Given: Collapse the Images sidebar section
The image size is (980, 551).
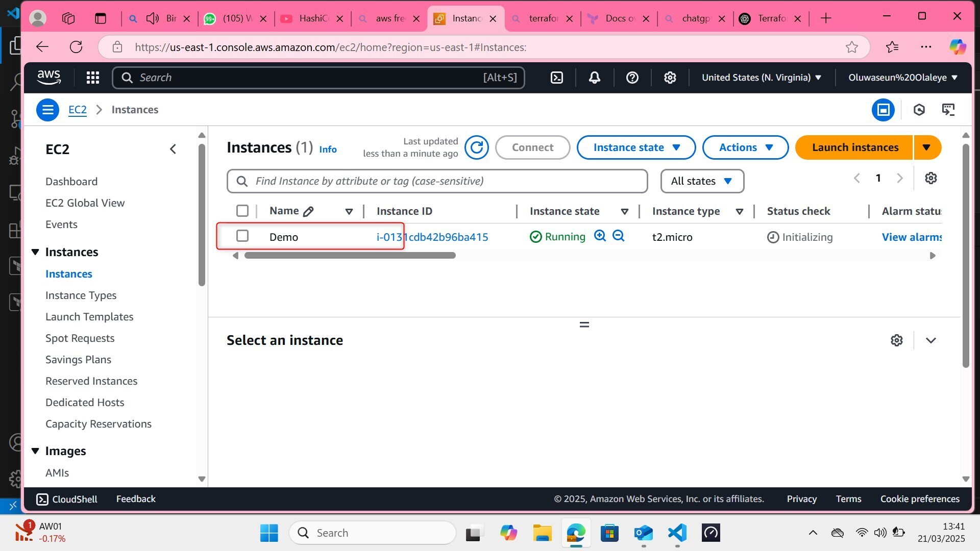Looking at the screenshot, I should click(x=35, y=451).
